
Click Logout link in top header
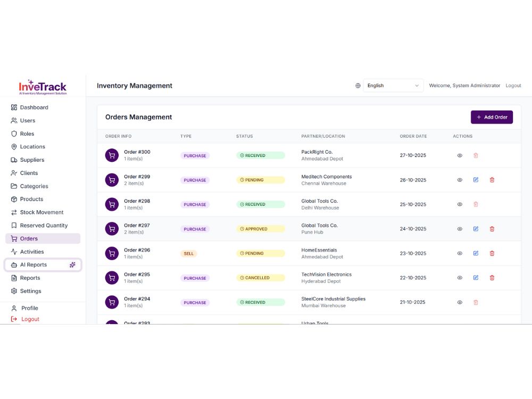click(x=513, y=86)
